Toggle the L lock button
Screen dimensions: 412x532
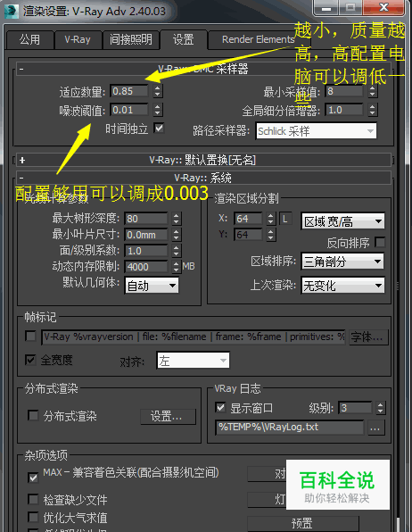tap(285, 219)
